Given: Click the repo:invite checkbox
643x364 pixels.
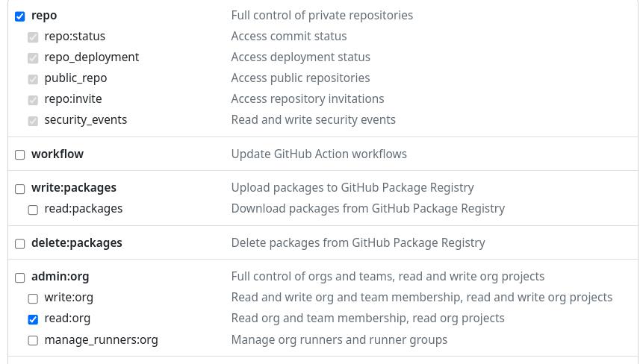Looking at the screenshot, I should (x=33, y=99).
